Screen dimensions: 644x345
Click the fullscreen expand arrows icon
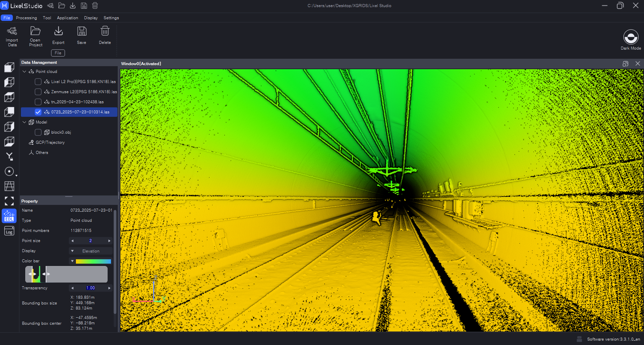point(9,201)
